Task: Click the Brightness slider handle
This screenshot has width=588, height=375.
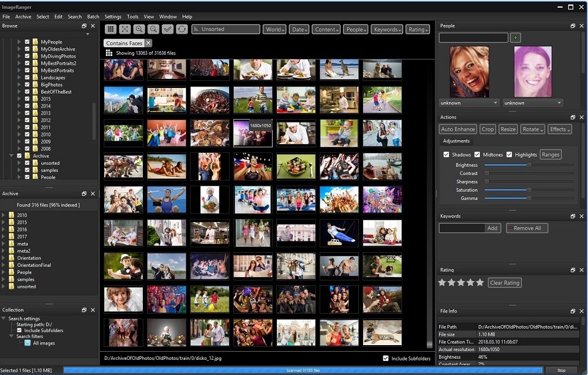Action: (x=529, y=165)
